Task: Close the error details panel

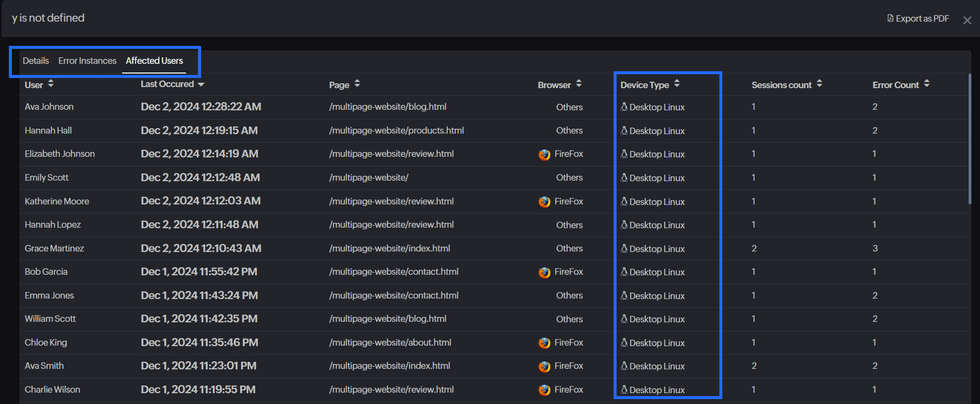Action: tap(967, 20)
